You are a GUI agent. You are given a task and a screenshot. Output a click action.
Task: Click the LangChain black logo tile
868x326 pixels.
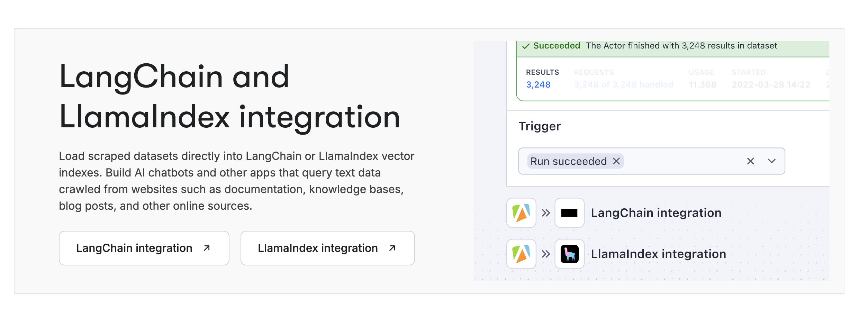coord(569,213)
